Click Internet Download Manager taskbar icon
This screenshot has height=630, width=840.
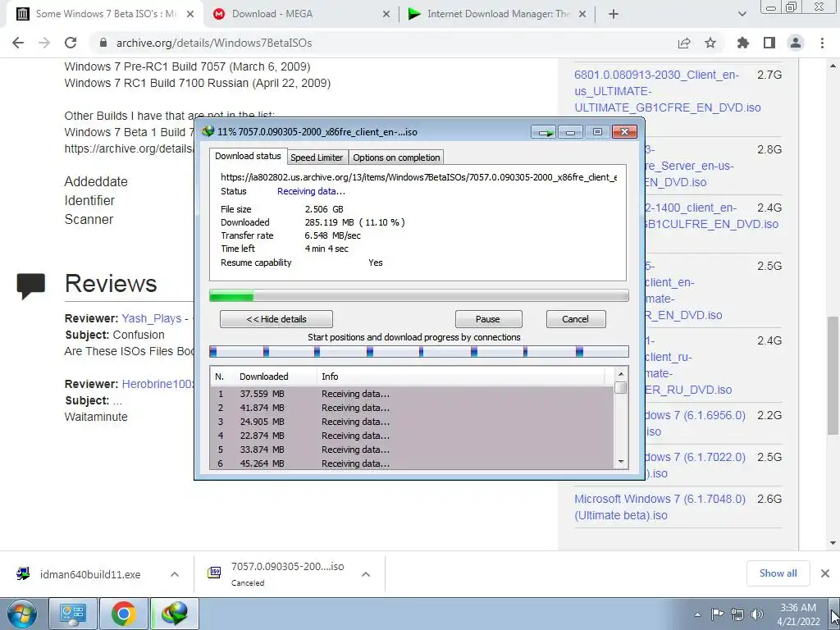point(175,614)
